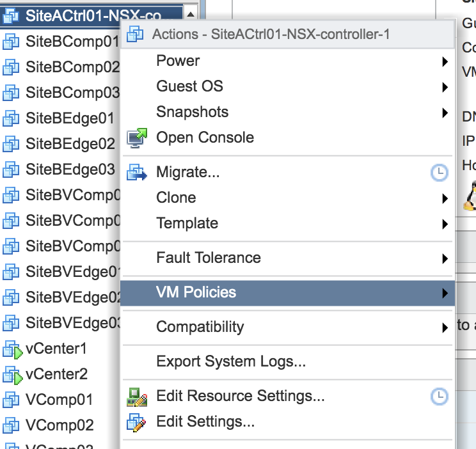The image size is (476, 449).
Task: Click the SiteACtrl01-NSX VM icon in tree
Action: 11,16
